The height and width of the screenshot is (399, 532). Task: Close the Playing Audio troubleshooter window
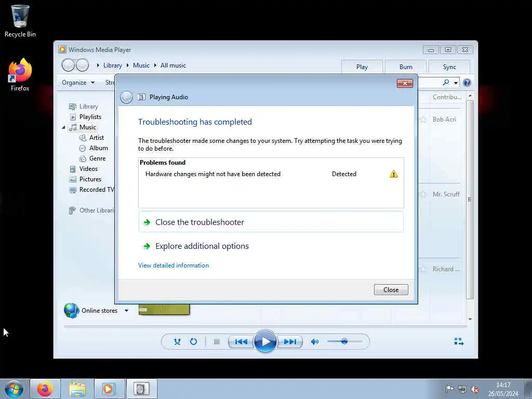pyautogui.click(x=405, y=84)
